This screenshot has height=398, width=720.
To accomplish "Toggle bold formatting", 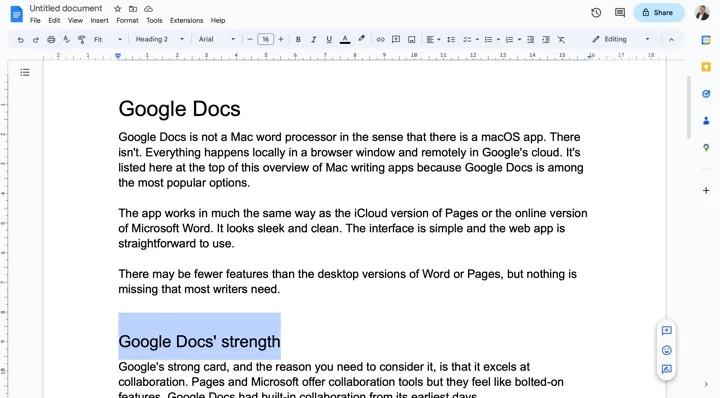I will (x=298, y=39).
